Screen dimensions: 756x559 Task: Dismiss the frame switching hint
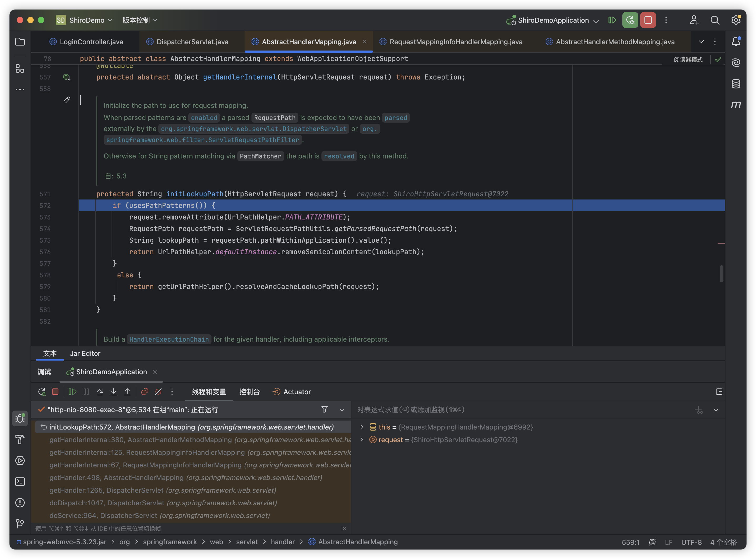(345, 528)
